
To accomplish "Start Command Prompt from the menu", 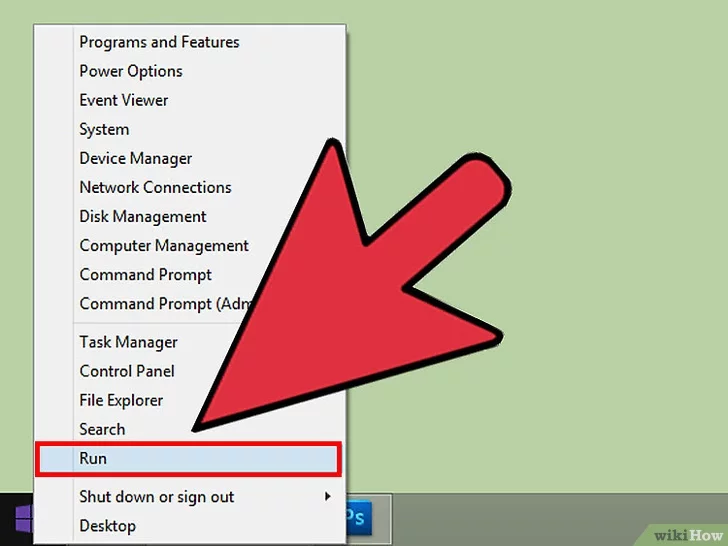I will [145, 275].
